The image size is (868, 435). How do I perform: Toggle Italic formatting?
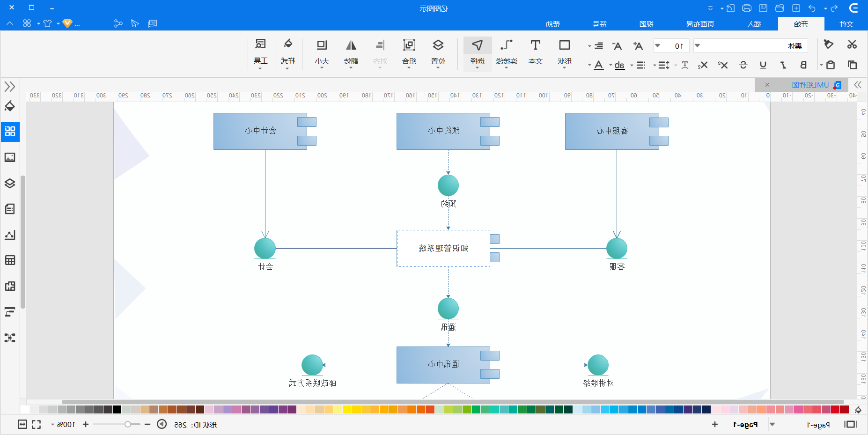pos(783,65)
